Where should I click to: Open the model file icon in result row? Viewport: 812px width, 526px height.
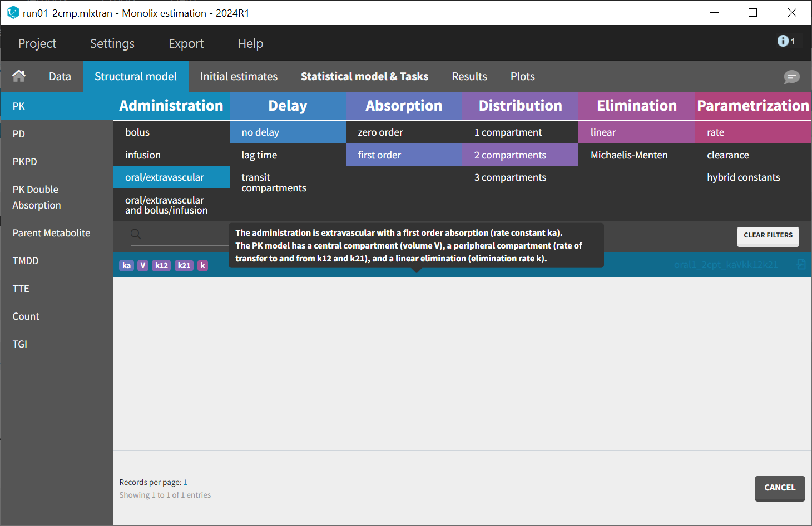(x=801, y=265)
